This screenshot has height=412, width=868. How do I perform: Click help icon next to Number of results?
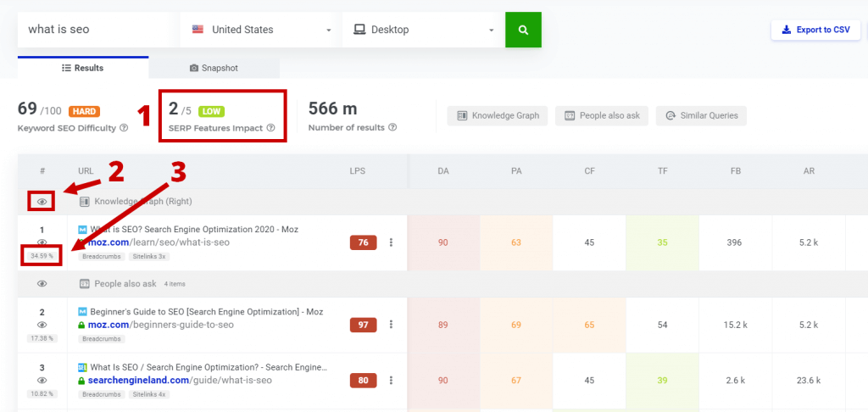[x=392, y=128]
